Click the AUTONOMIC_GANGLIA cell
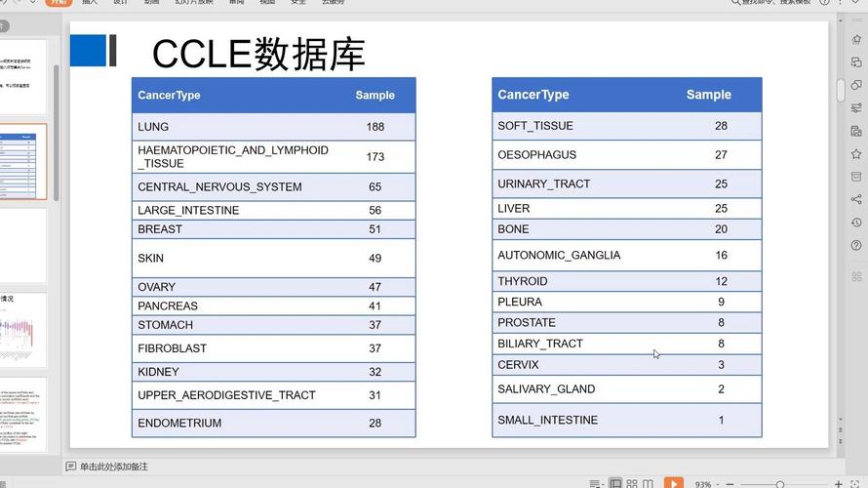This screenshot has height=488, width=868. (559, 255)
